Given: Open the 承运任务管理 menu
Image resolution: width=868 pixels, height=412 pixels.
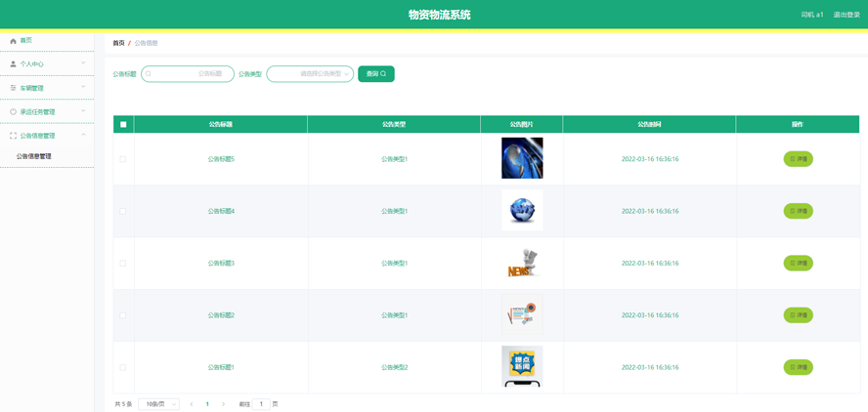Looking at the screenshot, I should point(47,111).
